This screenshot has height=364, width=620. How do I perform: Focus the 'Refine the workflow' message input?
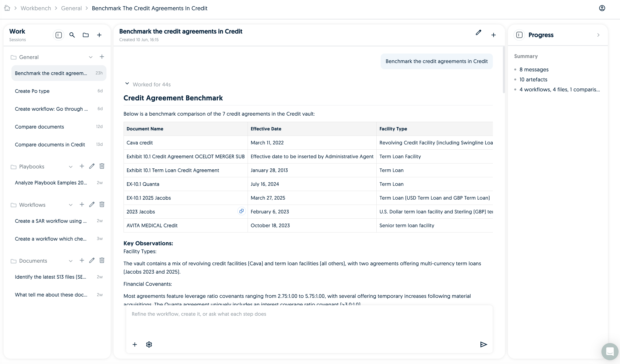(x=309, y=322)
